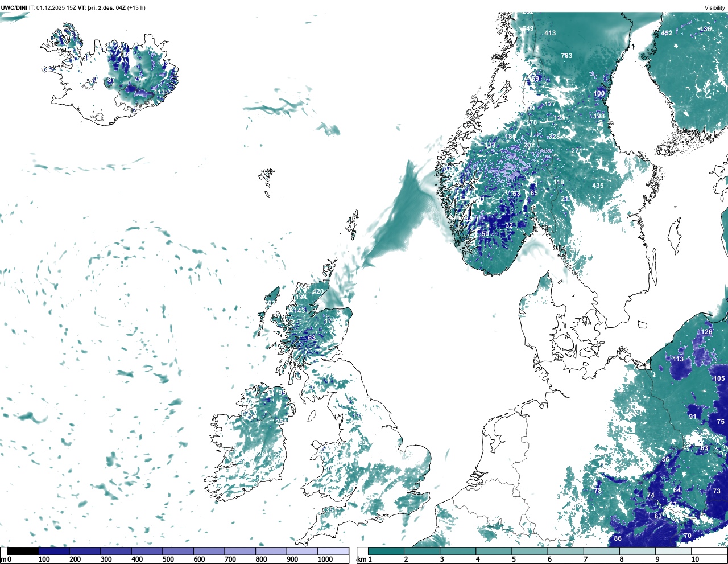Click map value '32' in southern Norway

coord(509,225)
